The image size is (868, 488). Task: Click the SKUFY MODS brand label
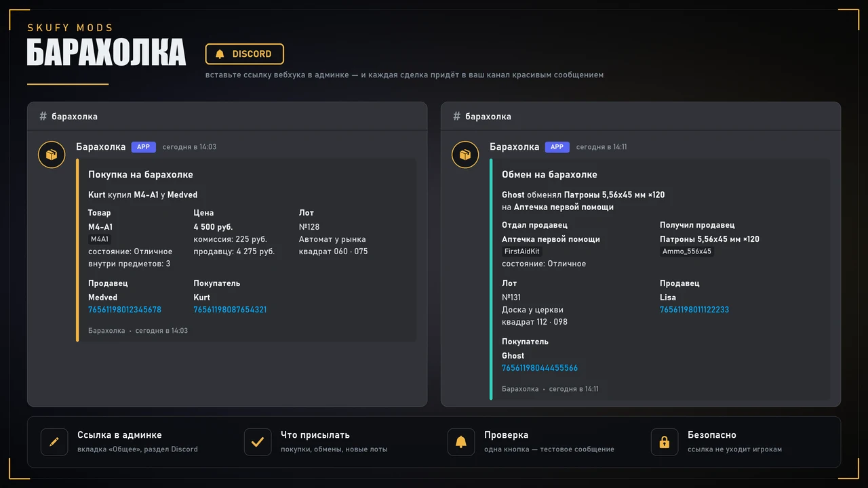tap(71, 28)
